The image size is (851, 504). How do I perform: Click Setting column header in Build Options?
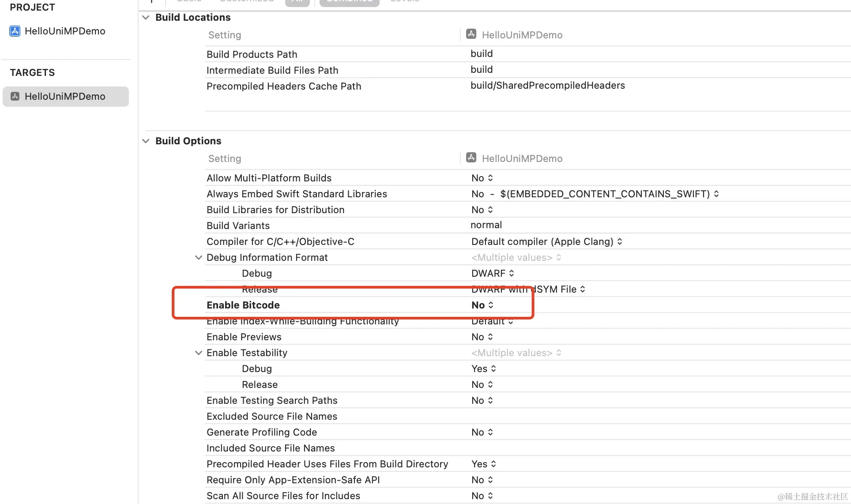coord(225,158)
